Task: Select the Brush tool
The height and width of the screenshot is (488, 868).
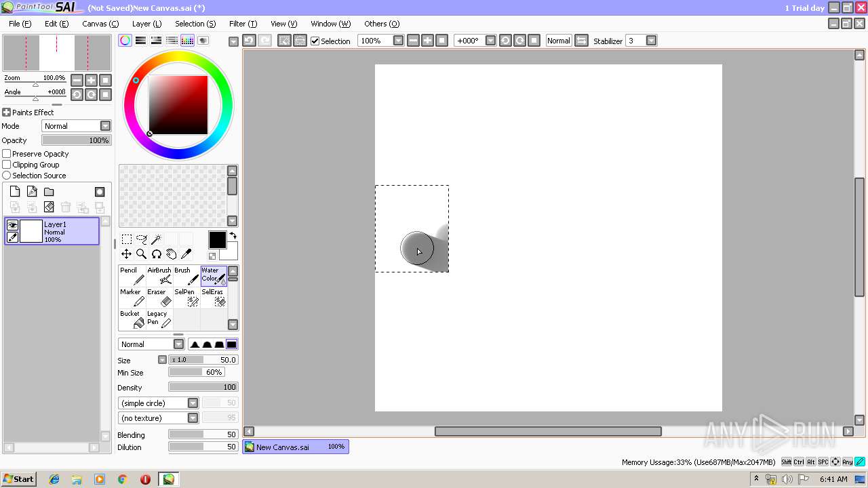Action: [186, 276]
